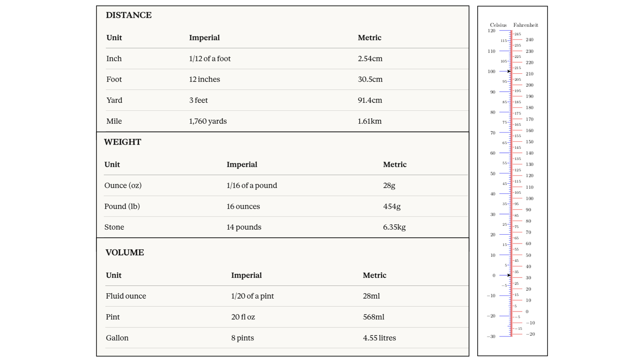Click the Fluid ounce unit cell

(126, 296)
